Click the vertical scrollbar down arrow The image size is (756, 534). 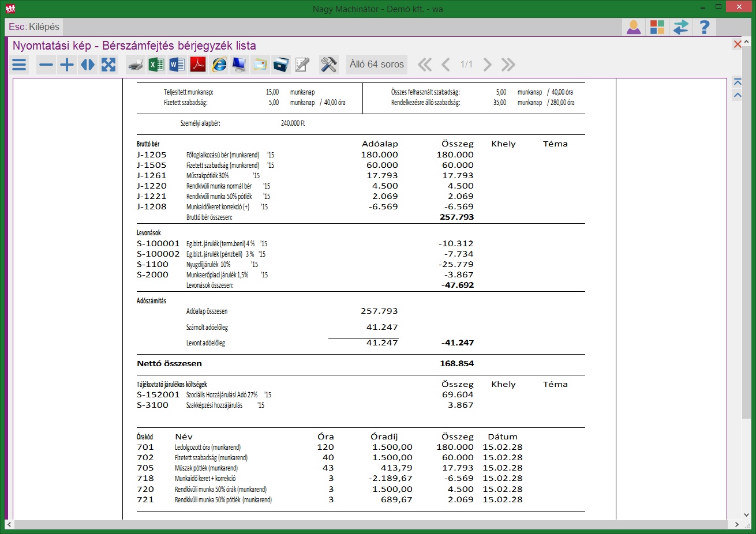pyautogui.click(x=747, y=515)
